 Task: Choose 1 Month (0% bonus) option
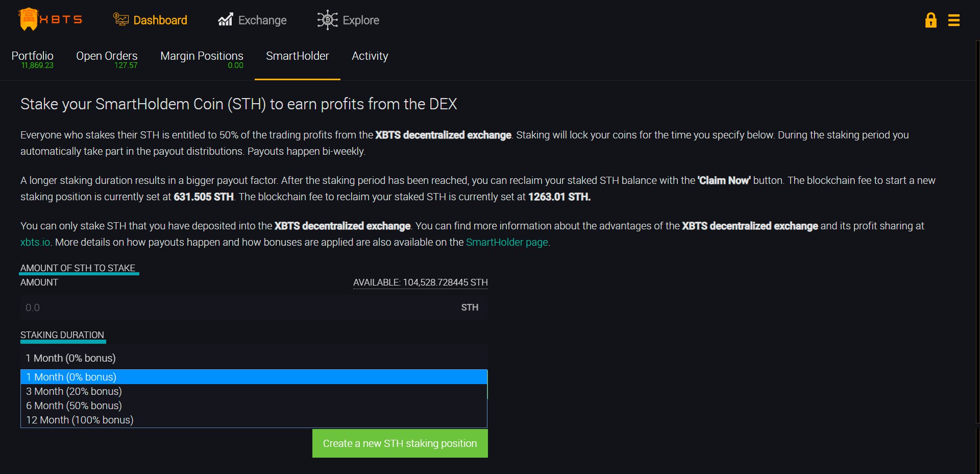(x=254, y=377)
